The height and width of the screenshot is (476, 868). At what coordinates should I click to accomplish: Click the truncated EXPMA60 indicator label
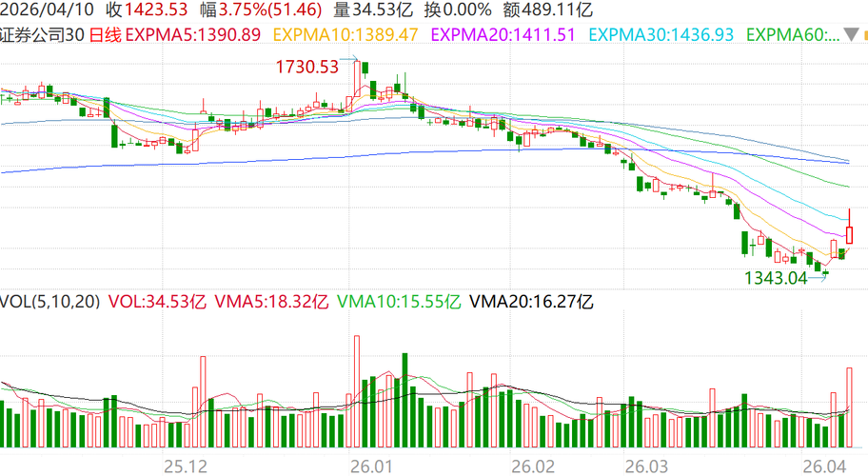[793, 35]
